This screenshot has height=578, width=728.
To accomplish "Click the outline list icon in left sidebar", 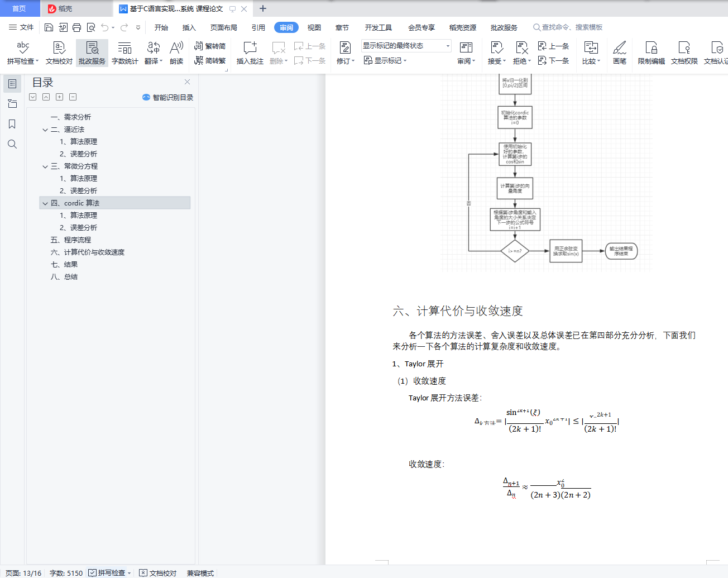I will tap(12, 84).
